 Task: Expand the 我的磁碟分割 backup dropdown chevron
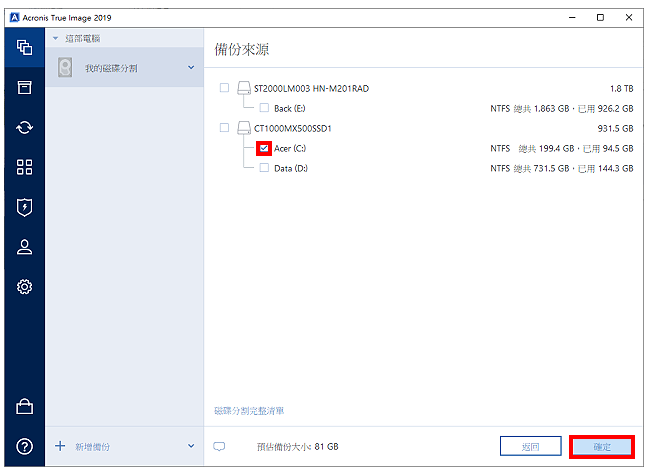pos(191,67)
